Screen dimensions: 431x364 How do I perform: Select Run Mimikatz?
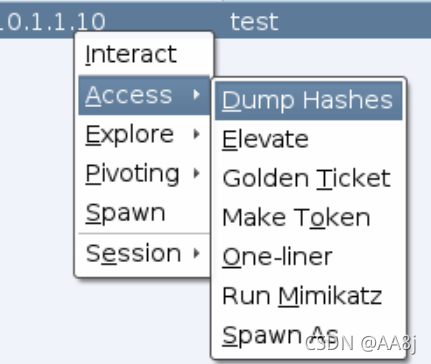309,296
